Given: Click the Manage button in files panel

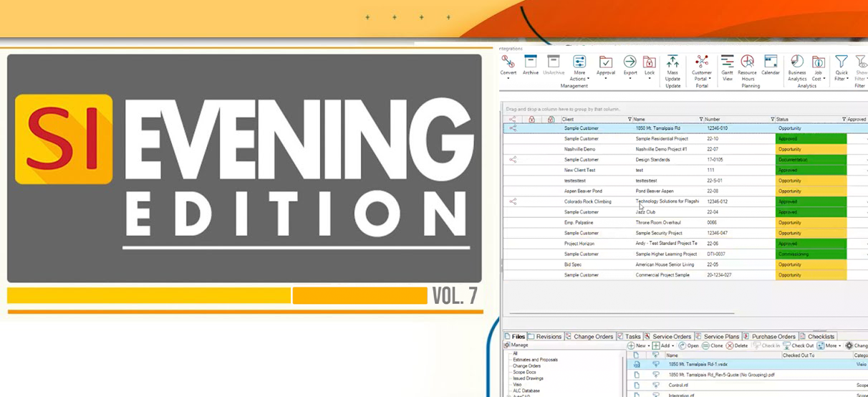Looking at the screenshot, I should click(516, 345).
